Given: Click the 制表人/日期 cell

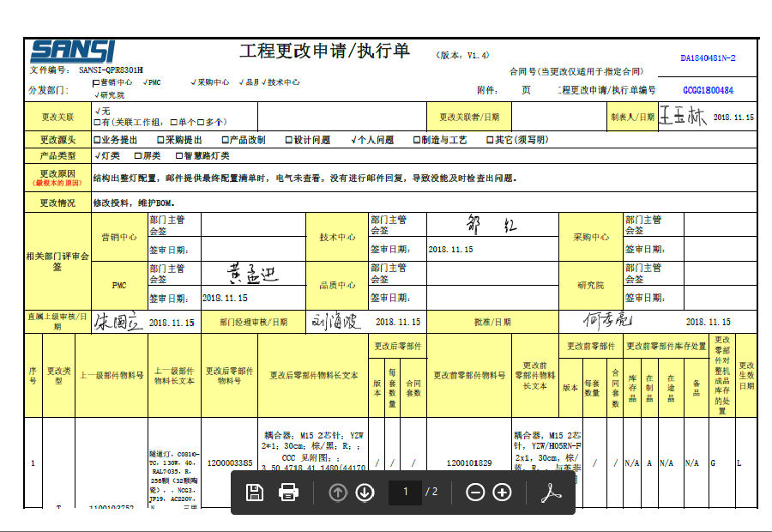Looking at the screenshot, I should point(633,117).
